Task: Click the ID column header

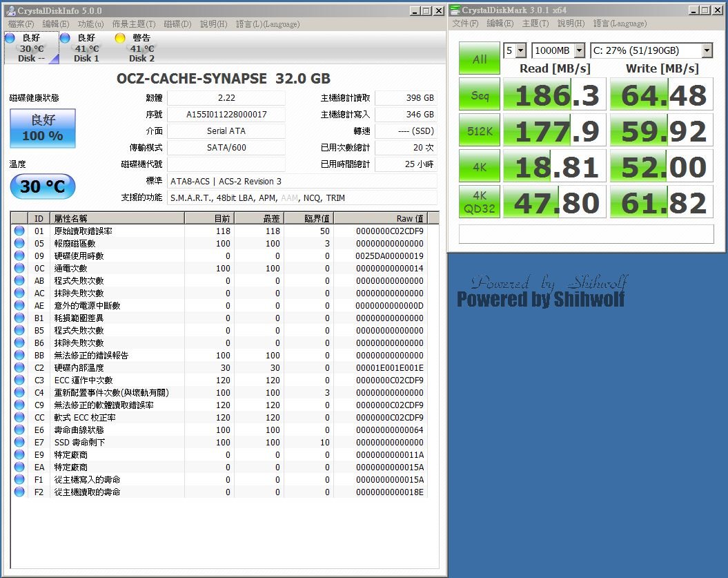Action: [39, 218]
